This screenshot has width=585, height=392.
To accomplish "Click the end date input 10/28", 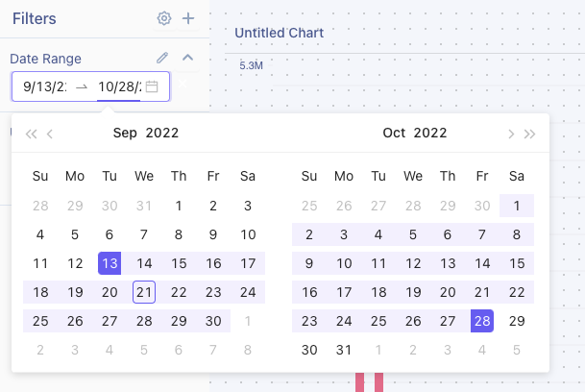I will (119, 86).
